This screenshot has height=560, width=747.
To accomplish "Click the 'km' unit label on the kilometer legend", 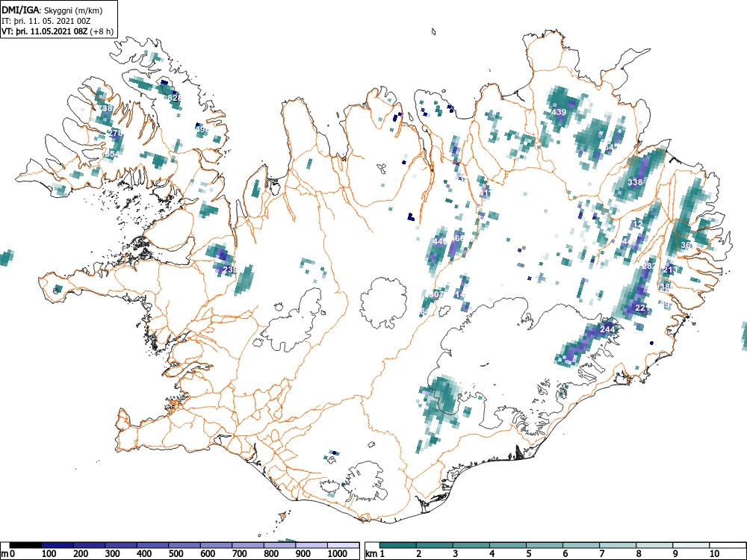I will tap(371, 554).
